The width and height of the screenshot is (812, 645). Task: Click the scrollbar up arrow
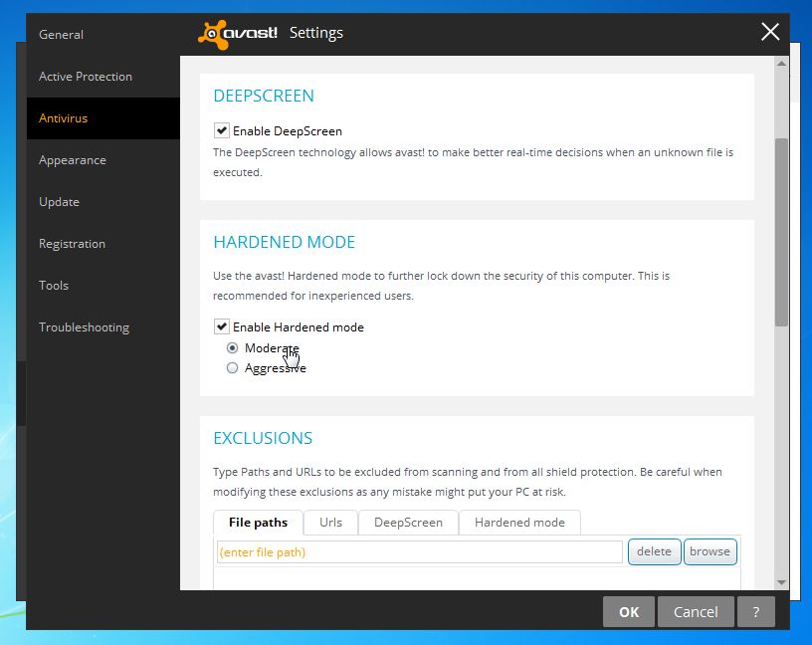781,63
